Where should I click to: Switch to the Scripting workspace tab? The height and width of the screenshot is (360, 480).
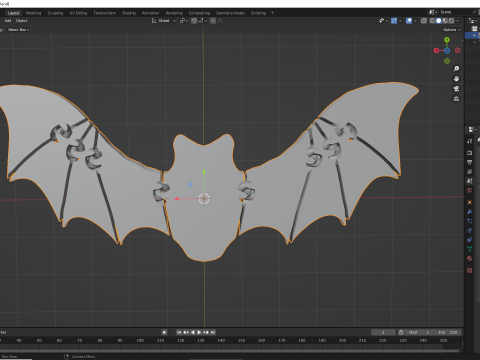258,13
